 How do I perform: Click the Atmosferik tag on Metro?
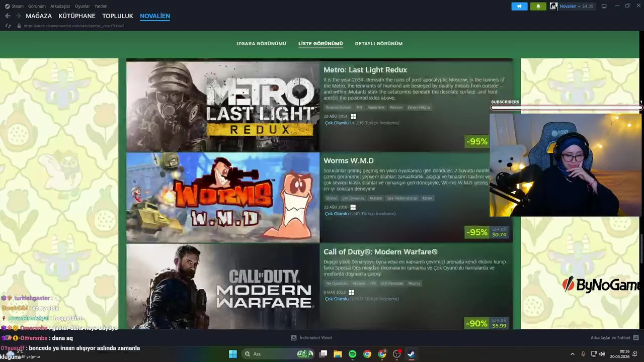tap(376, 107)
